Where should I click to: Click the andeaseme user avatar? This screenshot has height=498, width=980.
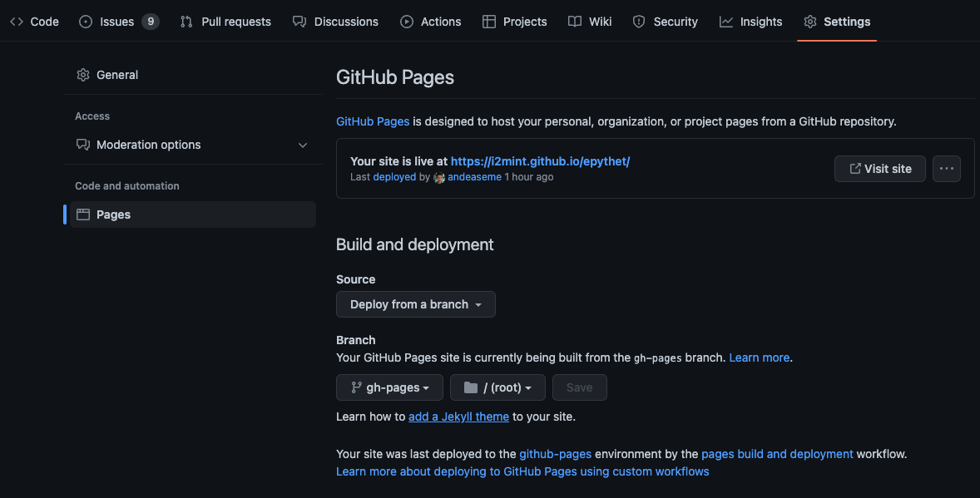439,178
